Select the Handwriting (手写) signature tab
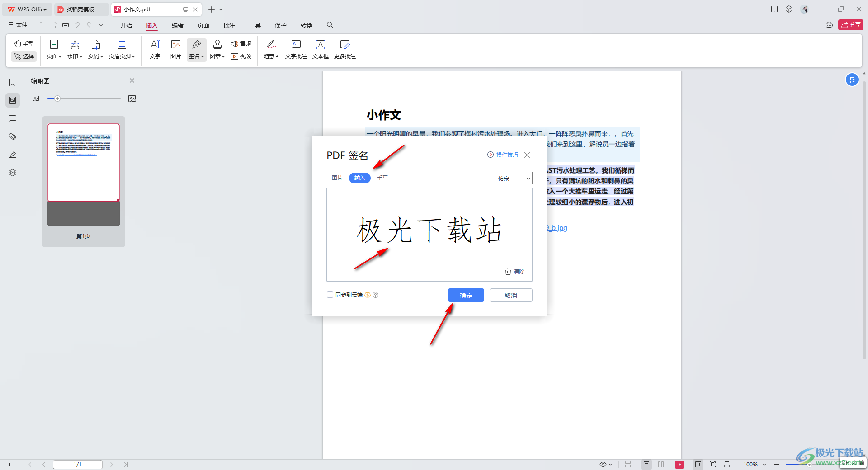The width and height of the screenshot is (868, 470). (x=382, y=178)
